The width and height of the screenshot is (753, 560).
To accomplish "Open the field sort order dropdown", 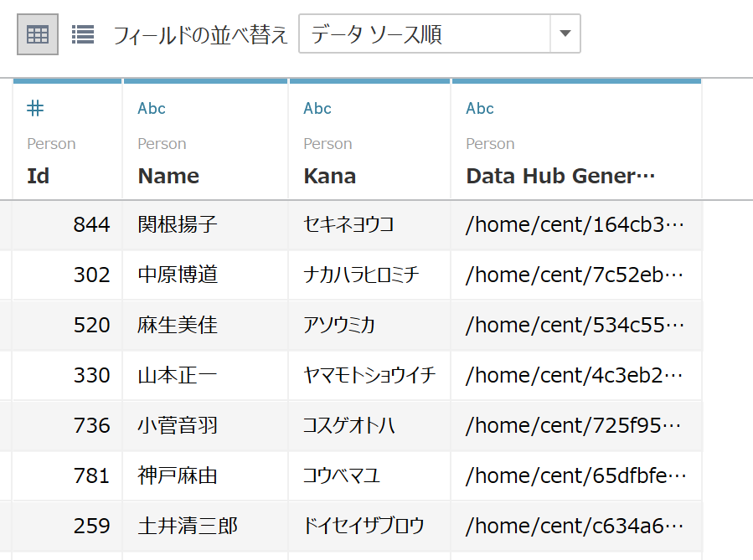I will (425, 34).
